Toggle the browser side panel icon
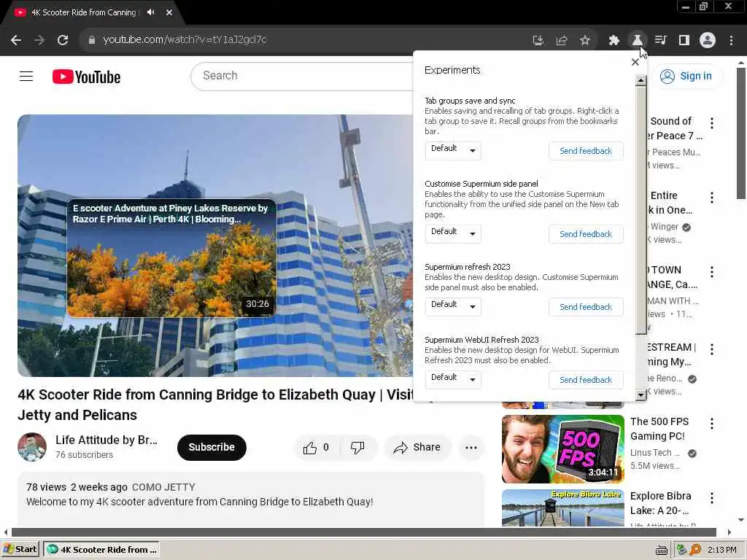Viewport: 747px width, 560px height. 684,41
